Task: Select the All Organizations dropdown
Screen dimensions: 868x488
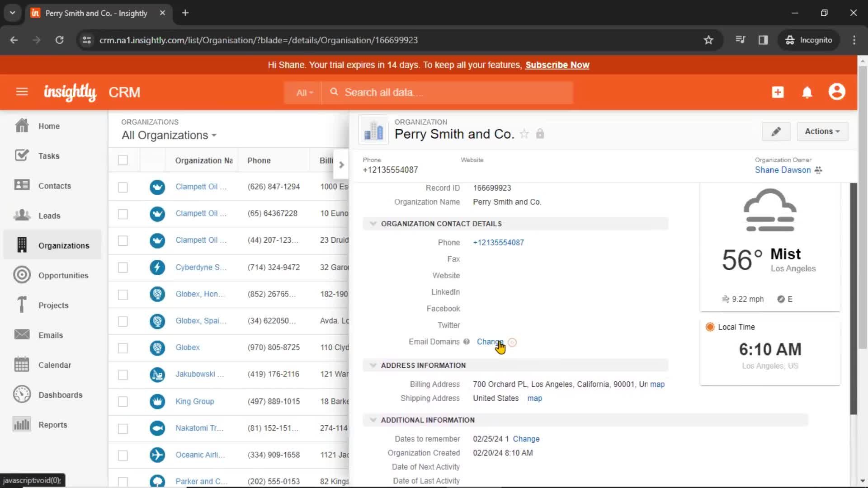Action: click(x=169, y=135)
